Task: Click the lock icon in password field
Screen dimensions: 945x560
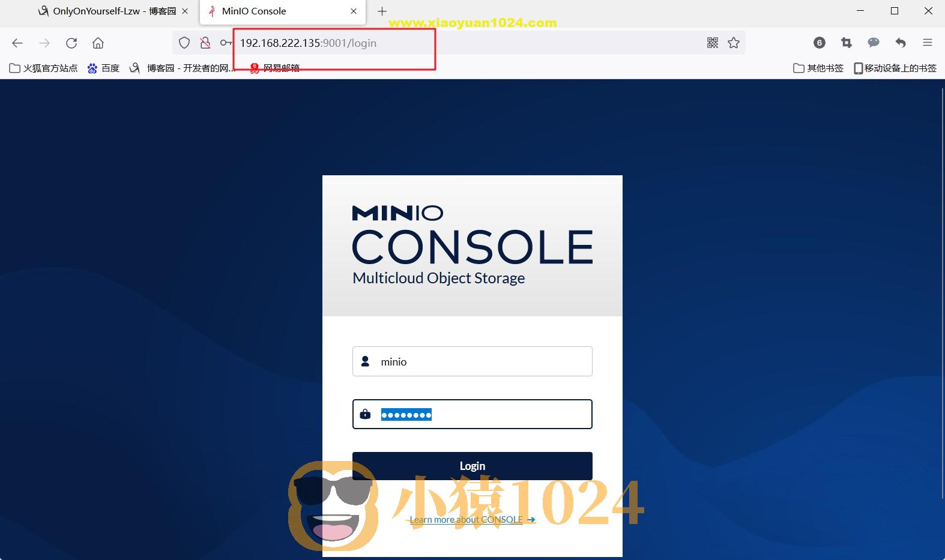Action: [x=365, y=414]
